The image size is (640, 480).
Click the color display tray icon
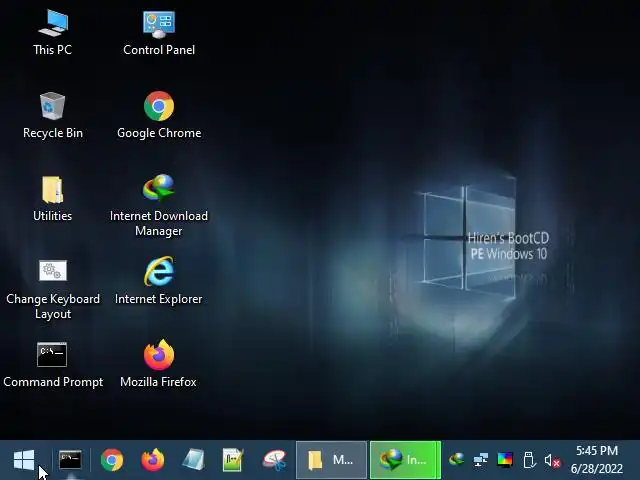[505, 460]
